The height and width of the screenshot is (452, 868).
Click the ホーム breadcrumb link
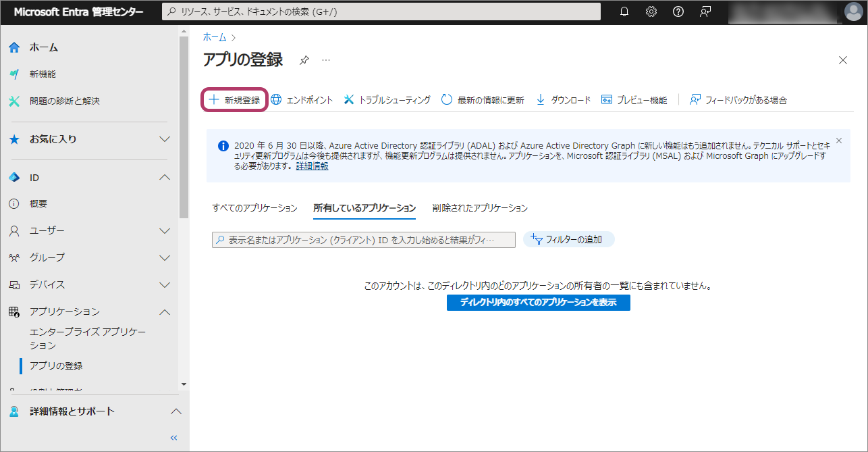215,37
